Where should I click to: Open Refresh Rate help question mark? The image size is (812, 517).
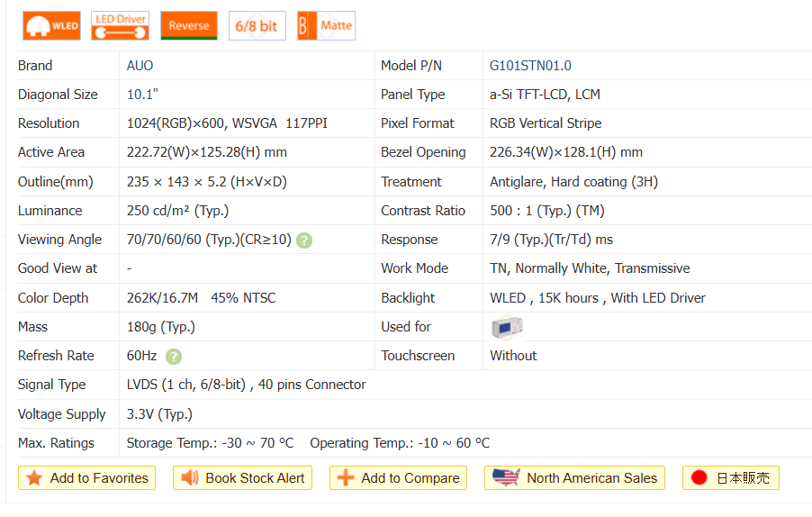(174, 357)
